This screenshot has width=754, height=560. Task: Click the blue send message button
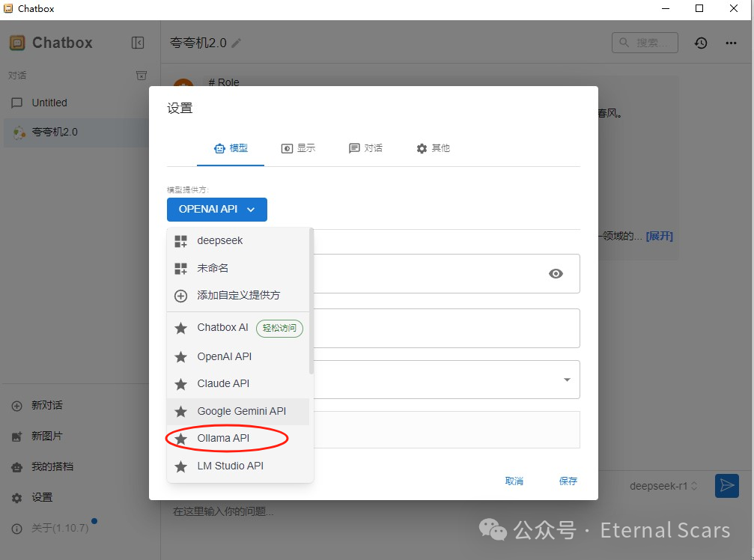pyautogui.click(x=726, y=486)
